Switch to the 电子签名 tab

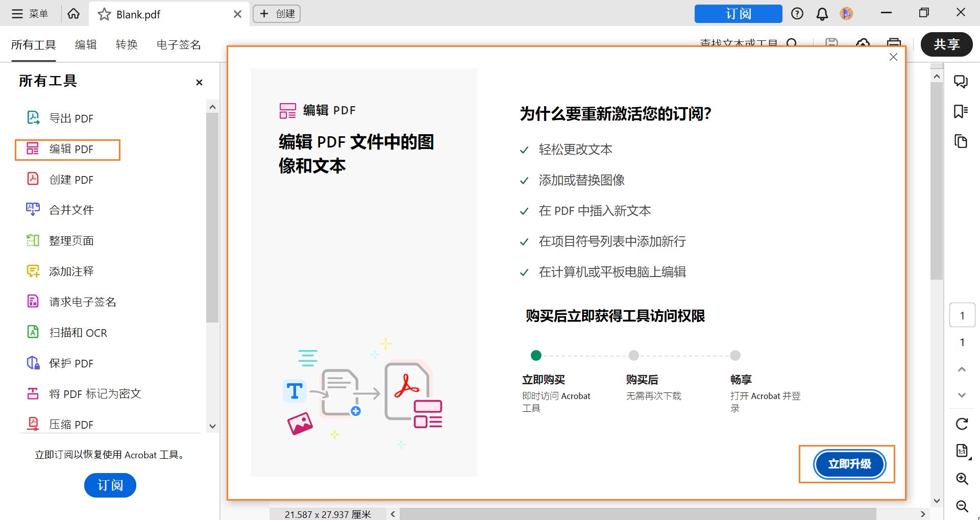[178, 45]
